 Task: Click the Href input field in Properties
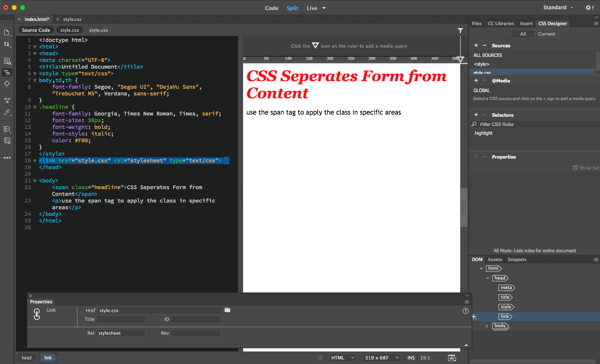159,310
